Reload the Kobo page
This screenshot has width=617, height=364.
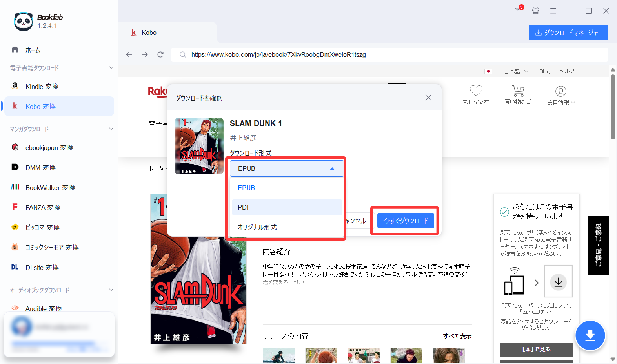(x=160, y=54)
